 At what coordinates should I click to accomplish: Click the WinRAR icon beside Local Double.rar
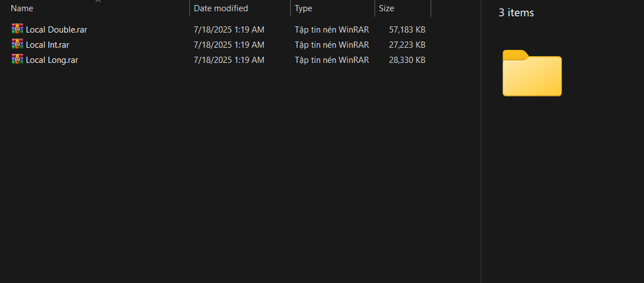click(17, 29)
